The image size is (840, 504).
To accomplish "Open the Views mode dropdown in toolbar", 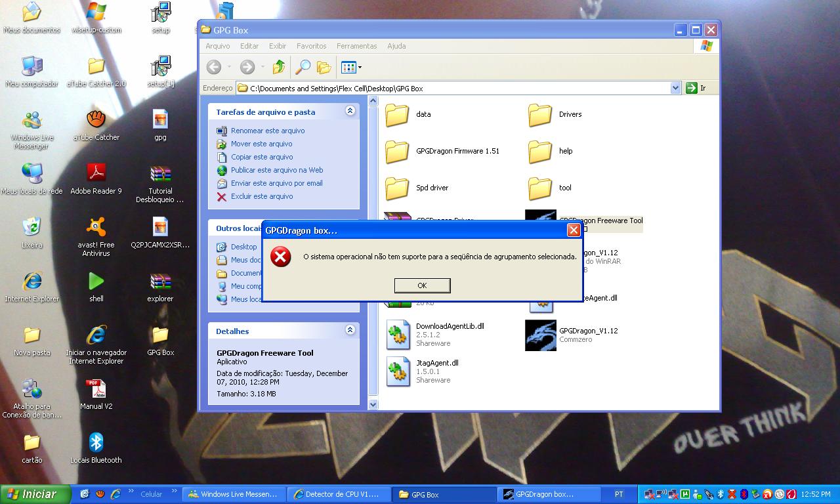I will click(351, 67).
